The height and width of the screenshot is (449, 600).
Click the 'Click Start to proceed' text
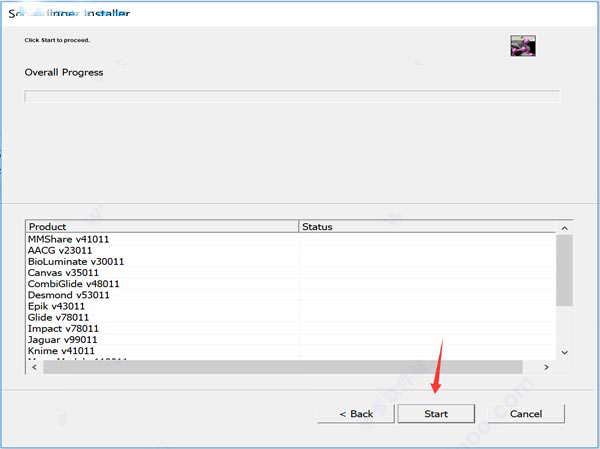[x=57, y=40]
